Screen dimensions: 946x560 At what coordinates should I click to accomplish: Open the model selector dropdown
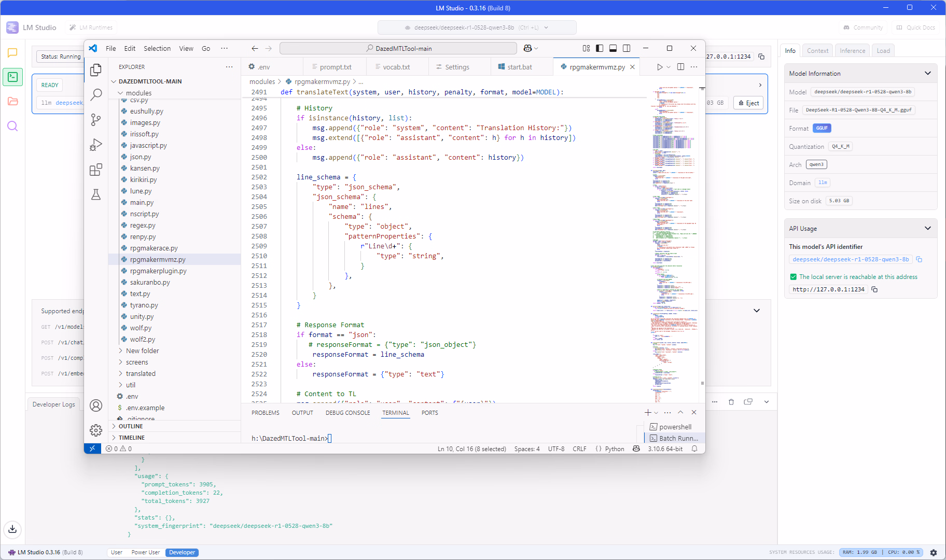pos(477,27)
